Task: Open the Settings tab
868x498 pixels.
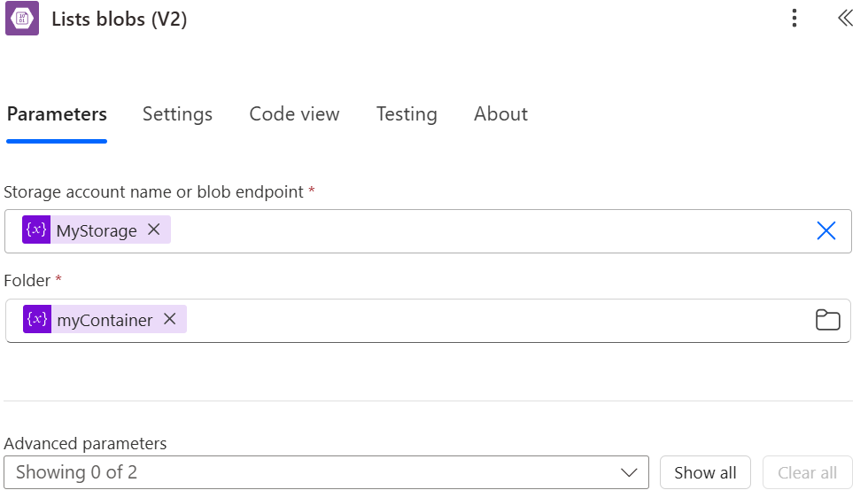Action: coord(177,114)
